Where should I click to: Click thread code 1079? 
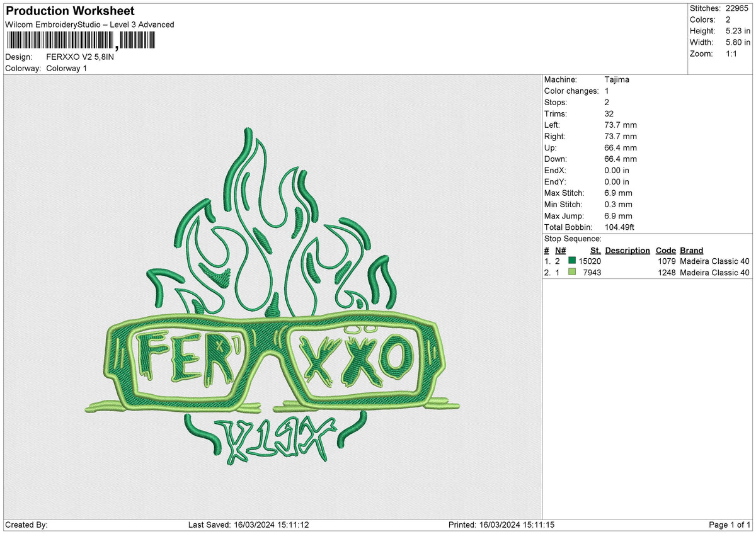[x=667, y=261]
